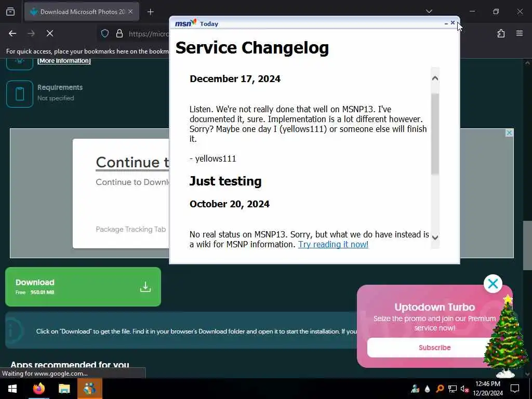This screenshot has width=532, height=399.
Task: Click 'Apps recommended for you' heading
Action: click(70, 365)
